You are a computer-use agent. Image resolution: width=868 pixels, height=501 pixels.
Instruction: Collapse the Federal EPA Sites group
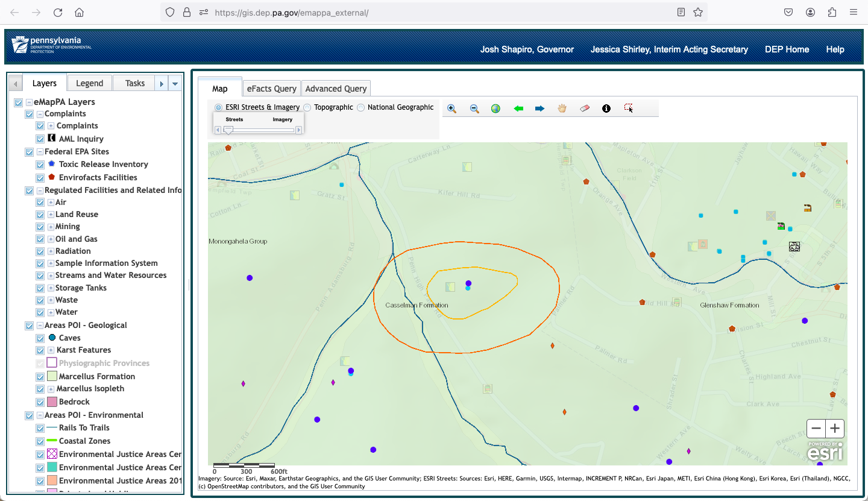[x=40, y=152]
